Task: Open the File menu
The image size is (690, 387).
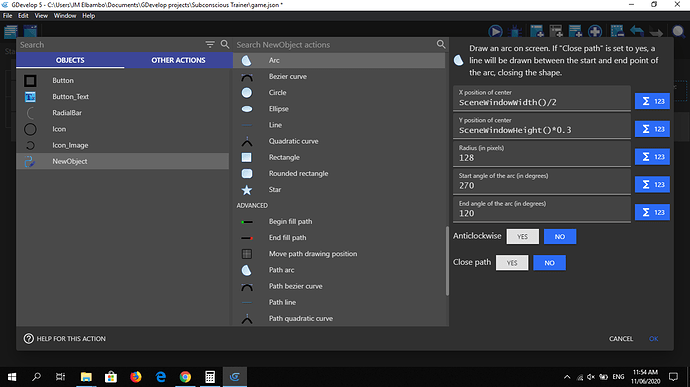Action: click(x=7, y=16)
